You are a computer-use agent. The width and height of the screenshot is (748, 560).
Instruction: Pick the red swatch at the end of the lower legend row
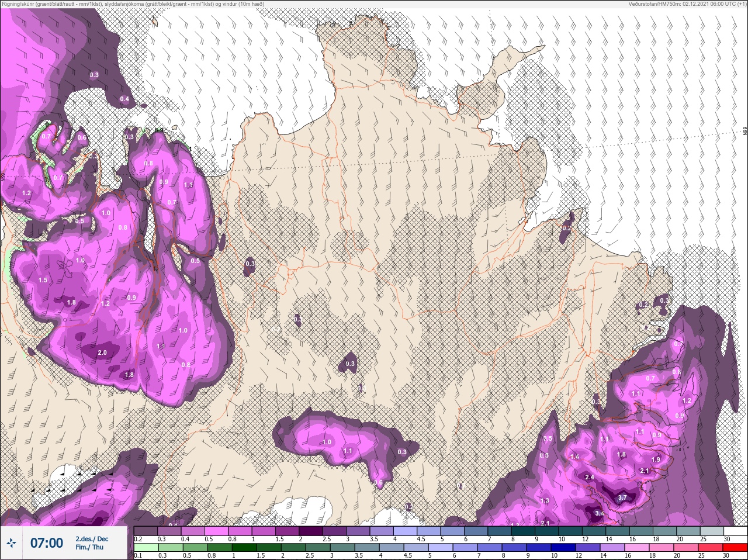[735, 548]
